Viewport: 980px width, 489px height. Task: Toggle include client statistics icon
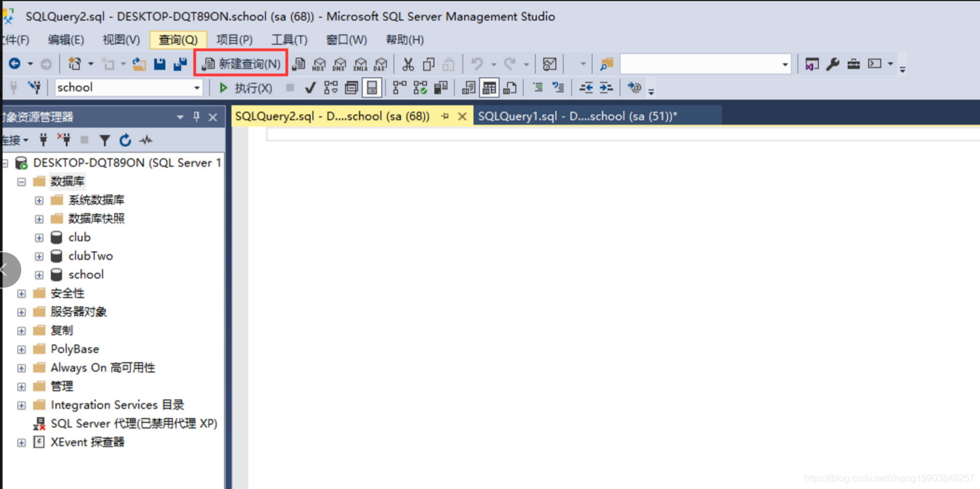(441, 88)
